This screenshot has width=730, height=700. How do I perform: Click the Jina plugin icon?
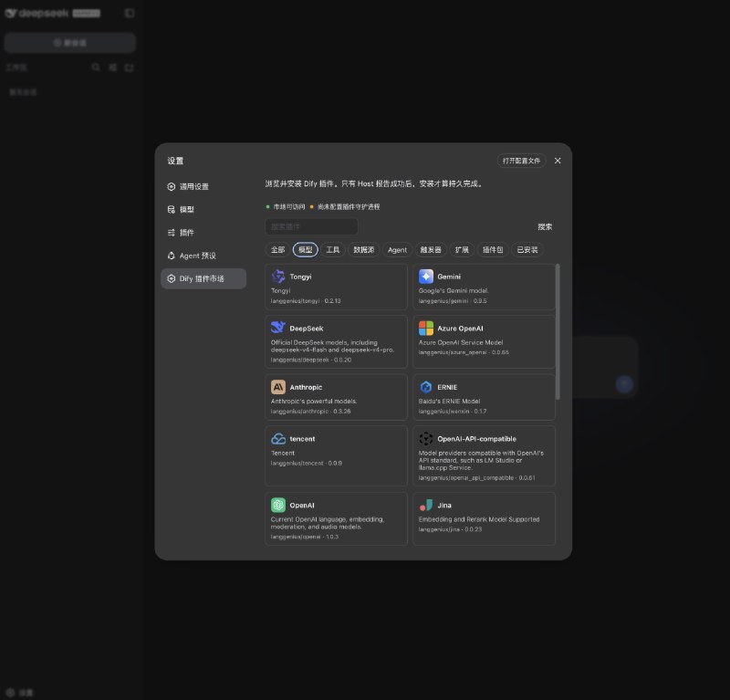[x=426, y=506]
